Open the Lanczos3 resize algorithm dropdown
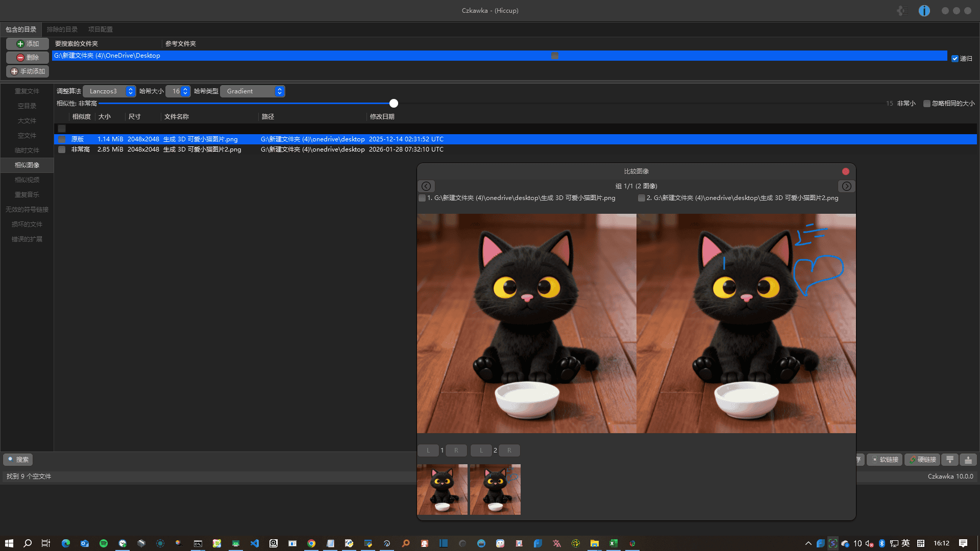Image resolution: width=980 pixels, height=551 pixels. (x=109, y=91)
